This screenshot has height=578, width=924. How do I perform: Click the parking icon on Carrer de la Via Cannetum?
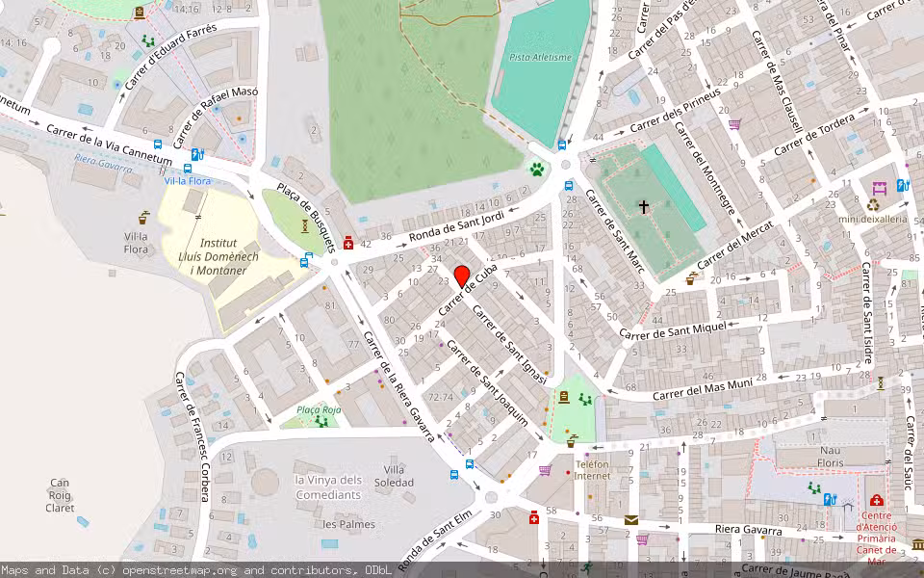click(196, 155)
